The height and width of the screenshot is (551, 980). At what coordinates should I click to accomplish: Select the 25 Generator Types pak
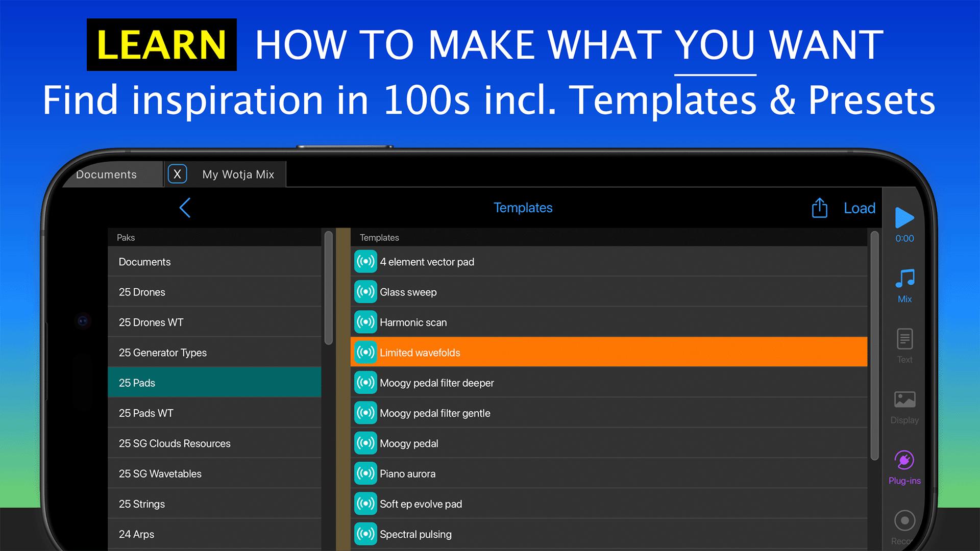pyautogui.click(x=214, y=352)
